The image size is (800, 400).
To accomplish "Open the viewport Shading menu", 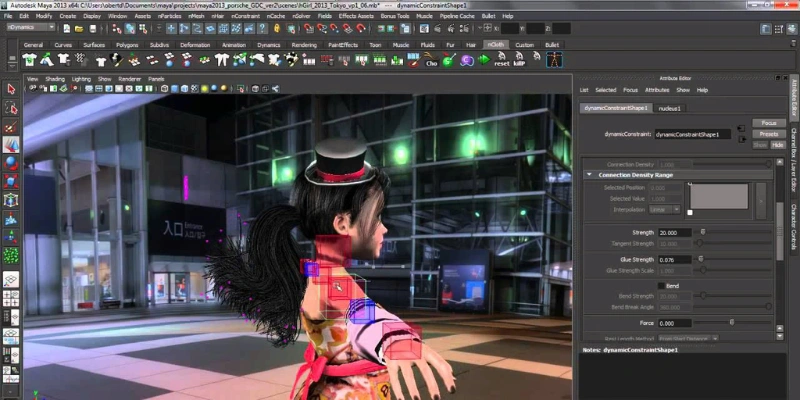I will pos(55,79).
